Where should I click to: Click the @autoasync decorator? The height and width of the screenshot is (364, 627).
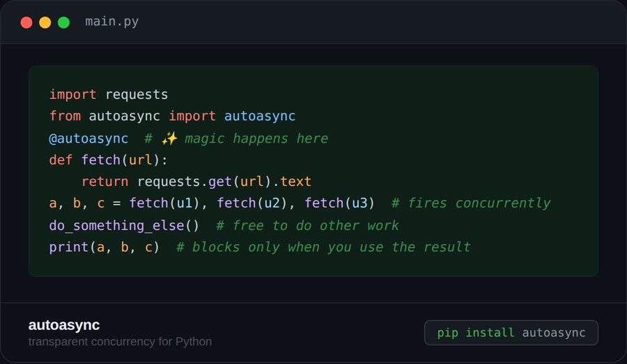pyautogui.click(x=88, y=139)
